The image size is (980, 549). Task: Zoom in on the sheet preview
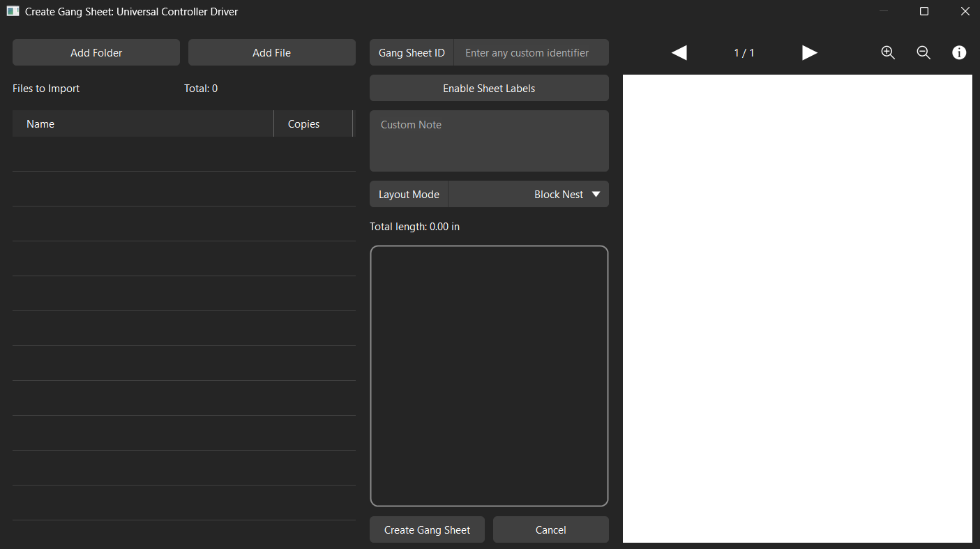(x=888, y=53)
